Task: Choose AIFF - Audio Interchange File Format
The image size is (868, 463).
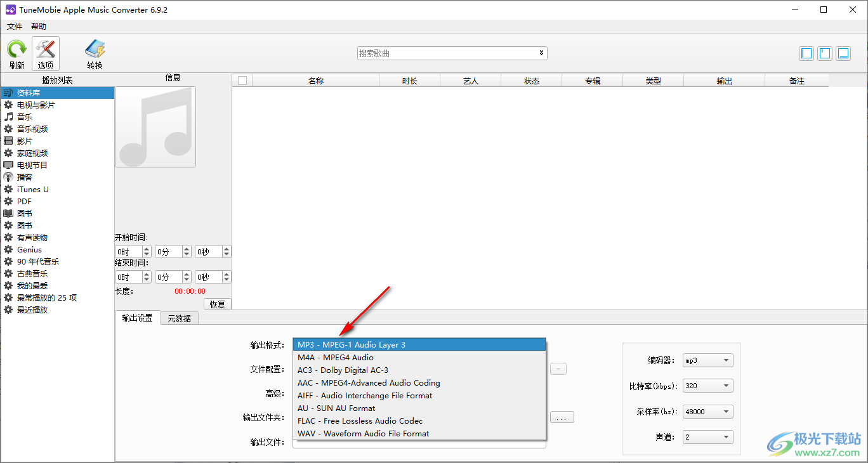Action: tap(419, 395)
